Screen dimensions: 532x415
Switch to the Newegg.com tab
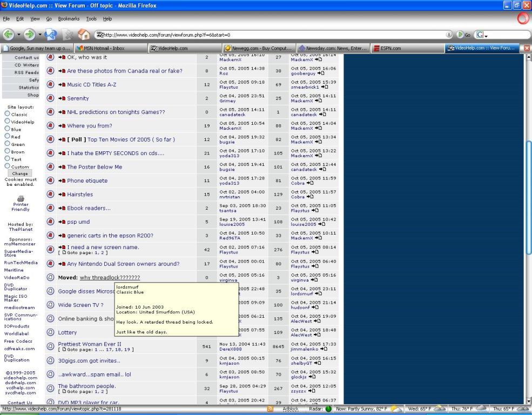[x=259, y=48]
